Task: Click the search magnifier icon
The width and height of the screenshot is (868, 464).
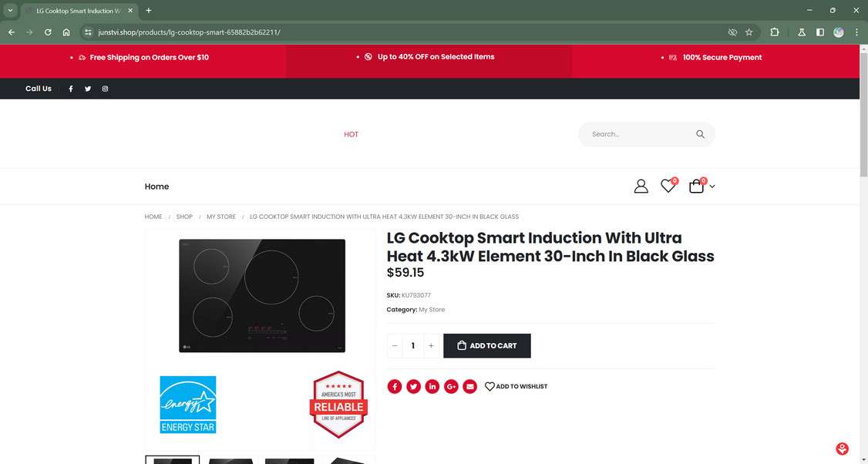Action: (x=700, y=134)
